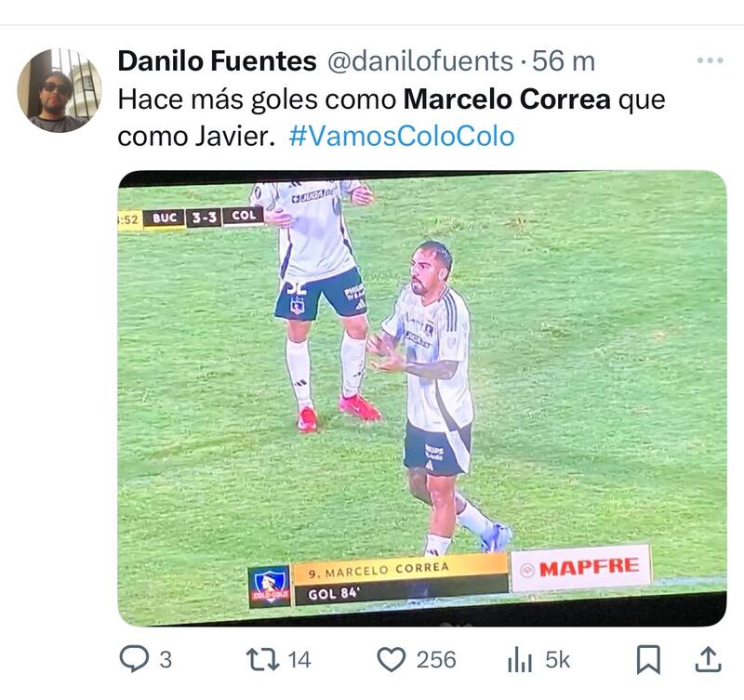This screenshot has width=744, height=700.
Task: Open the attached match photo
Action: [x=422, y=399]
